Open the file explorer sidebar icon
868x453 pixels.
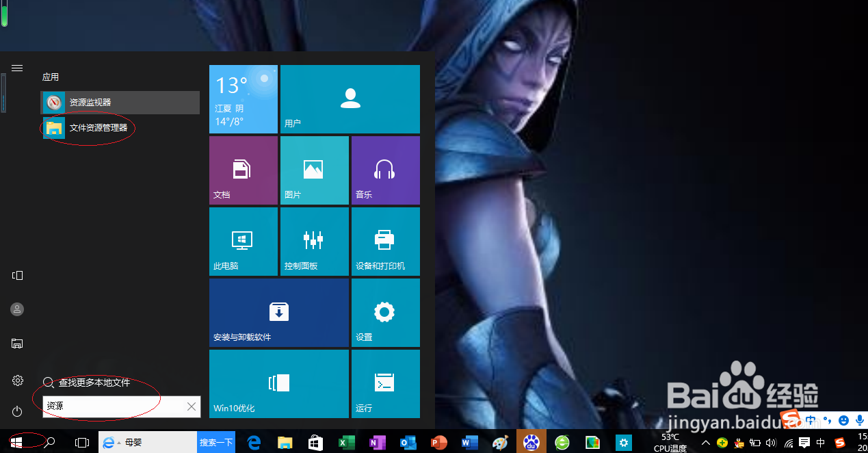point(17,344)
